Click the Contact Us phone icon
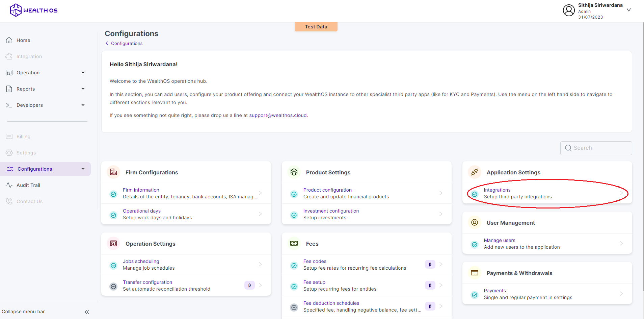Image resolution: width=644 pixels, height=319 pixels. point(9,201)
